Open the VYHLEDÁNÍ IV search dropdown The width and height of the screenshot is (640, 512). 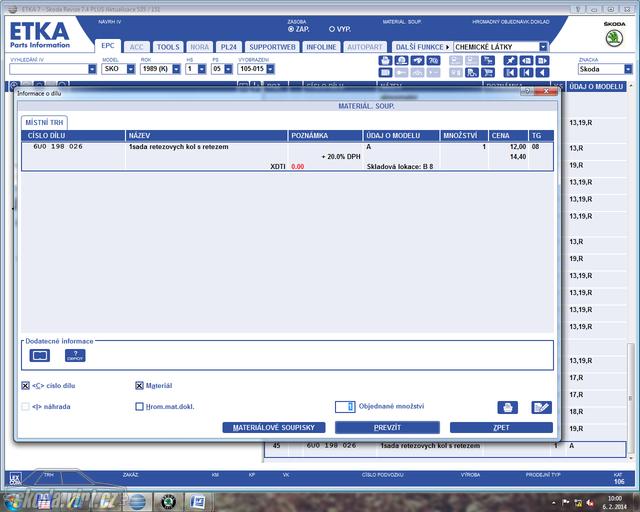tap(92, 69)
